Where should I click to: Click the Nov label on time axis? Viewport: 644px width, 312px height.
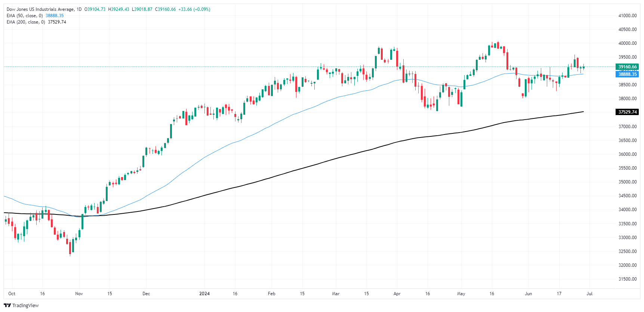[x=79, y=294]
